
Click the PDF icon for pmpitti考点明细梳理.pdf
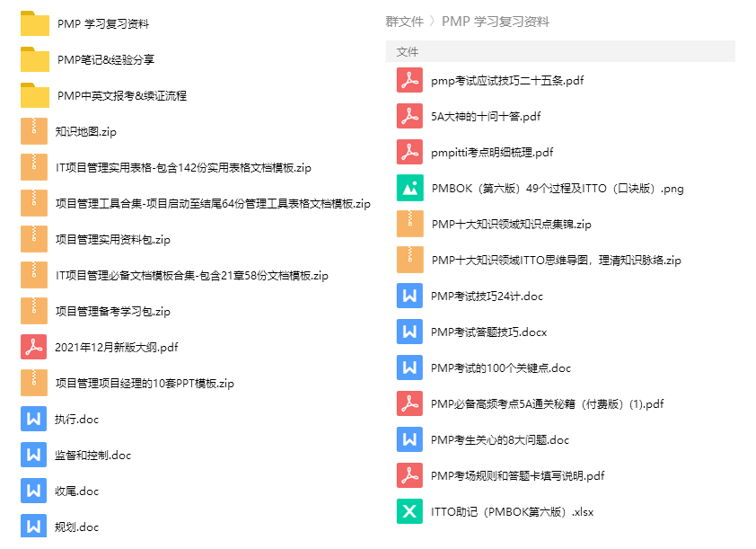tap(409, 152)
